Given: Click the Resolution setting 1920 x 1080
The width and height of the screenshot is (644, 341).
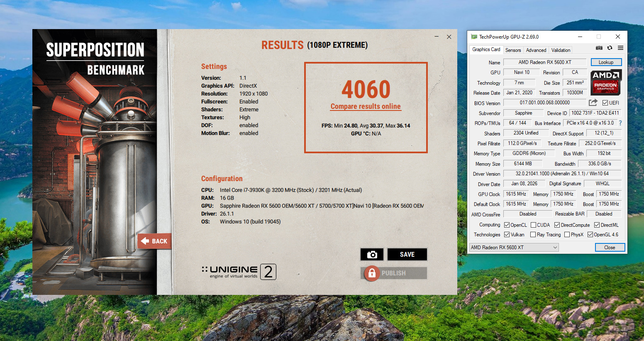Looking at the screenshot, I should (x=254, y=94).
